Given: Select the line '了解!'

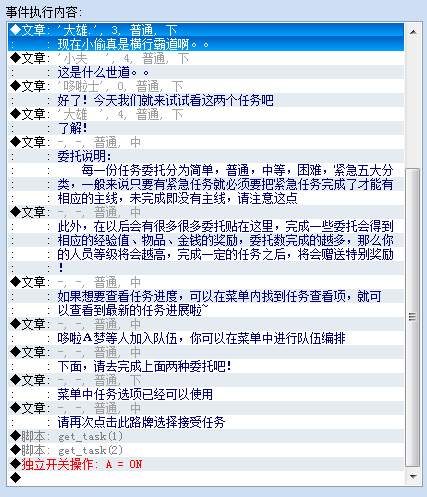Looking at the screenshot, I should point(206,128).
